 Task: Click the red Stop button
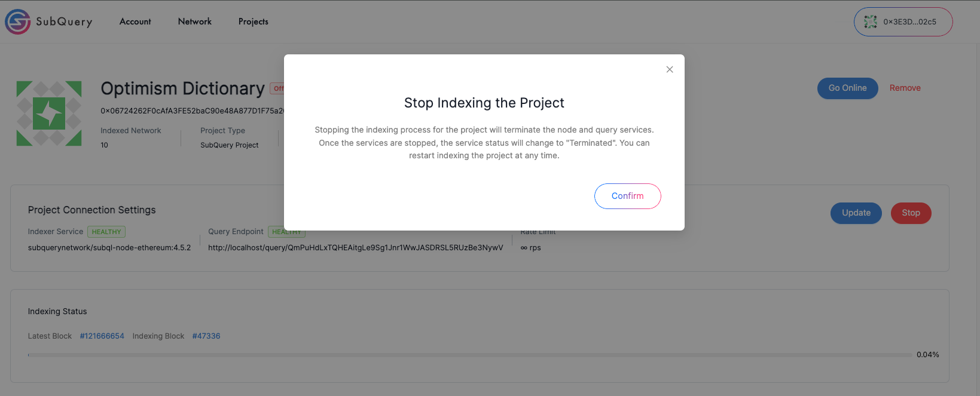pyautogui.click(x=911, y=213)
